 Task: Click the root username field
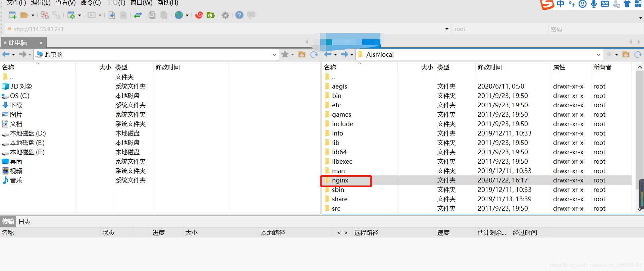coord(500,29)
